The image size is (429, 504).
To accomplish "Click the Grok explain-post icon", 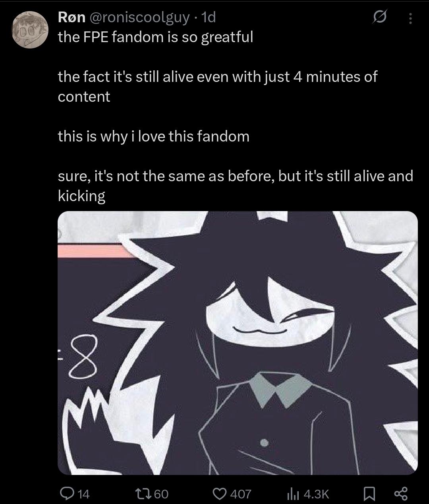I will (379, 17).
